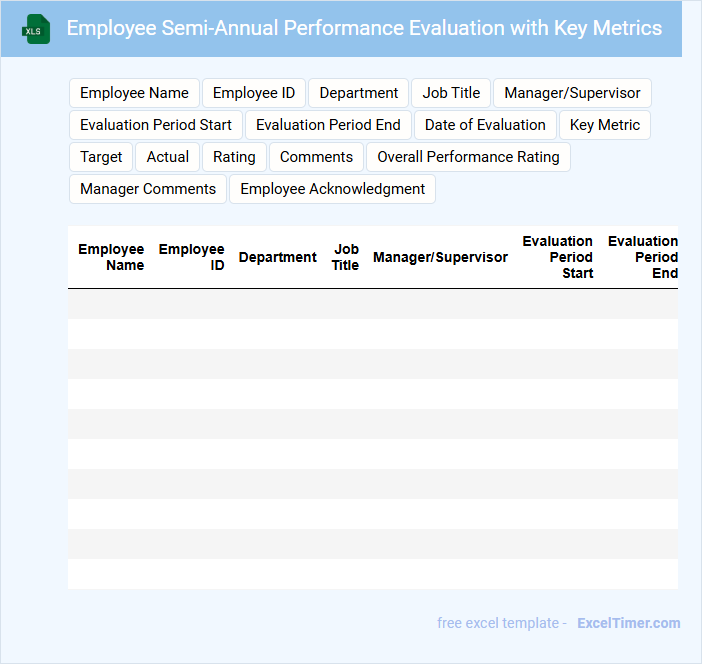Click the Key Metric tag
Screen dimensions: 702x664
[605, 125]
